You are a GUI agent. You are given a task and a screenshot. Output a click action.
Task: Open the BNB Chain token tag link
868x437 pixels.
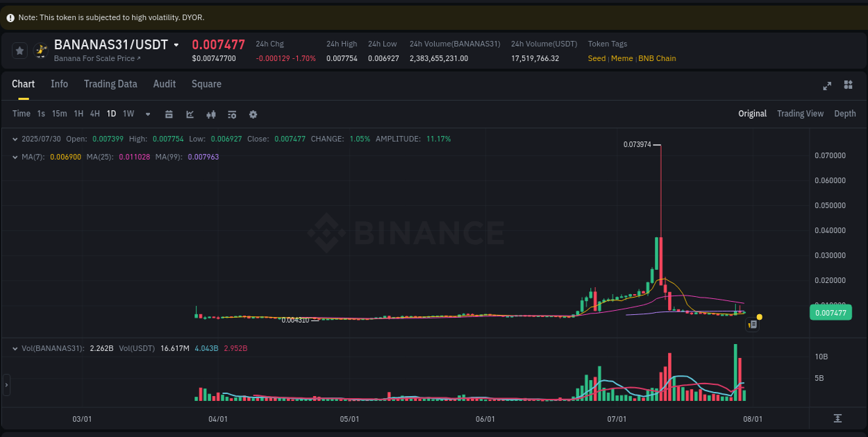click(x=657, y=58)
